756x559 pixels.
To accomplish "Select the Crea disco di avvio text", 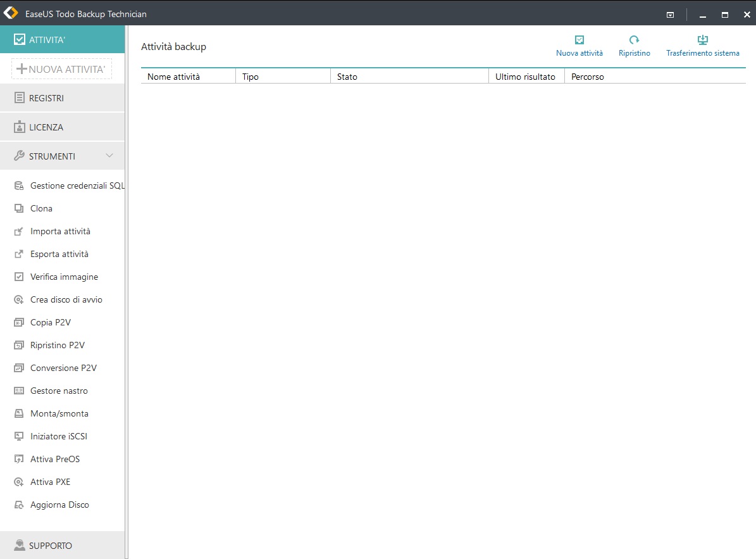I will click(66, 299).
